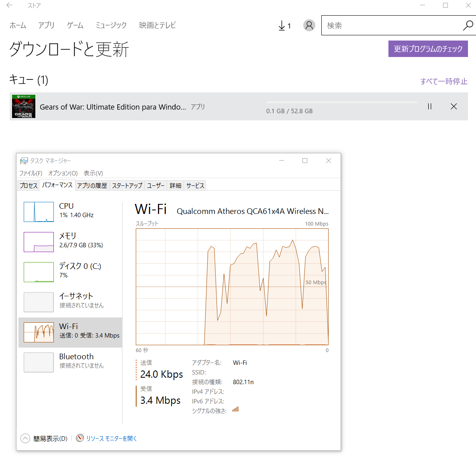476x462 pixels.
Task: Open the ゲーム Store section
Action: pyautogui.click(x=75, y=25)
